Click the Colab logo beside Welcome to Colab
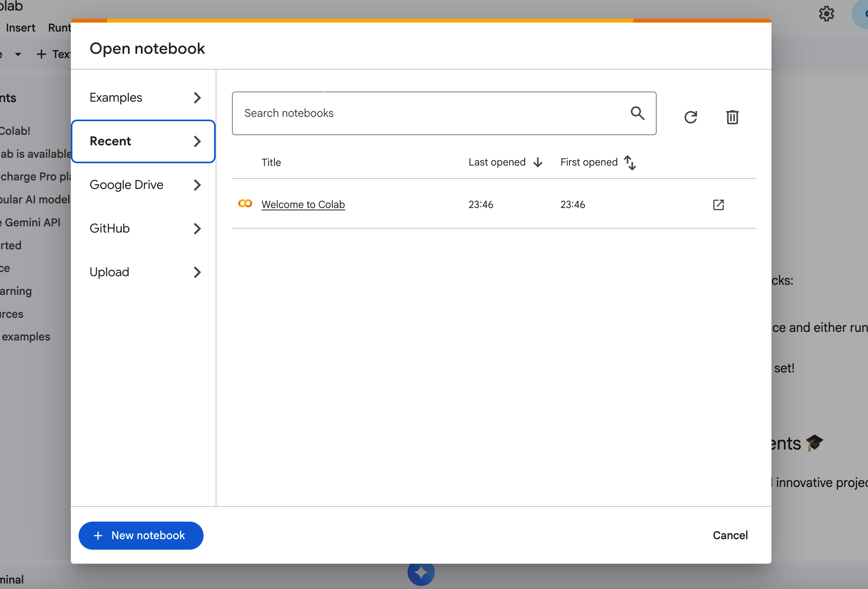Image resolution: width=868 pixels, height=589 pixels. point(245,204)
